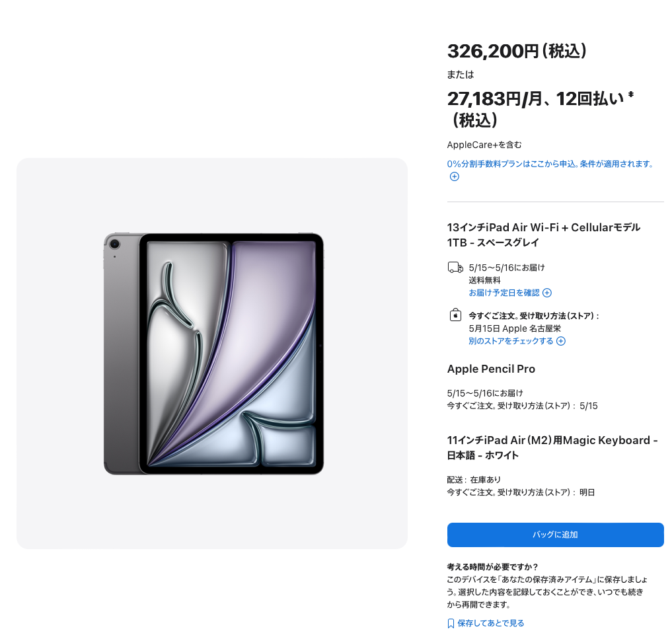The height and width of the screenshot is (639, 672).
Task: Click the Apple Pencil Pro heading
Action: [491, 369]
